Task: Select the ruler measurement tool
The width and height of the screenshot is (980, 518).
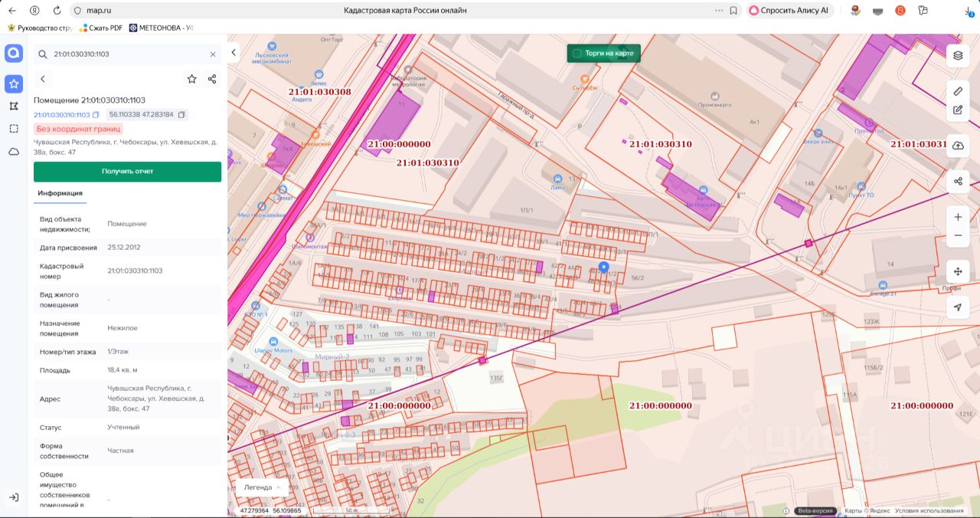Action: click(958, 91)
